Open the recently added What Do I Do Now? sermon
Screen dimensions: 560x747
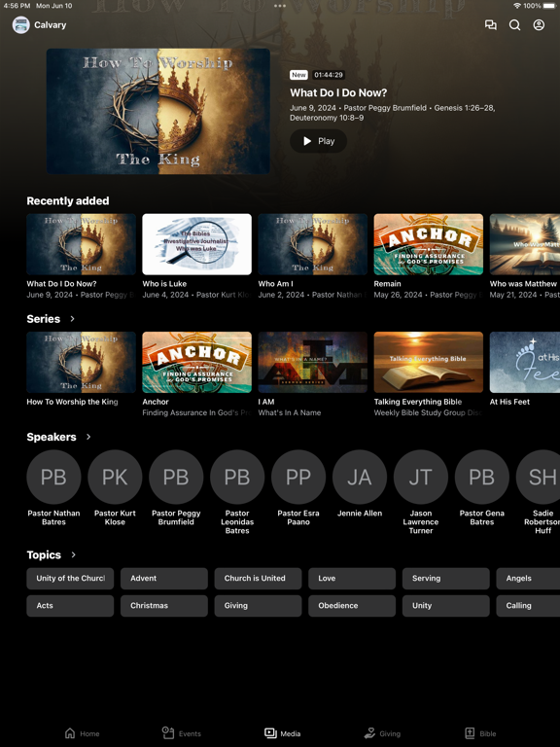coord(81,244)
